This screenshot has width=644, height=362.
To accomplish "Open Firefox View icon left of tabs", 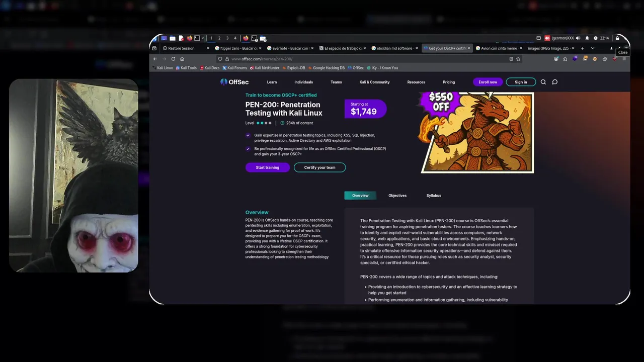I will 154,48.
